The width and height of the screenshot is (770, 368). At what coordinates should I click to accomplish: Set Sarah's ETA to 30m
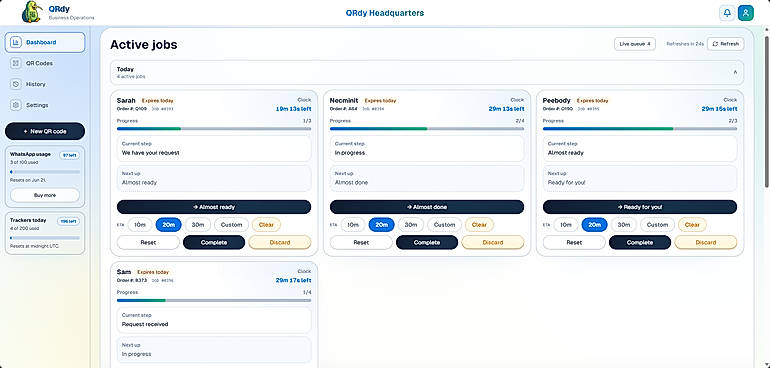198,225
